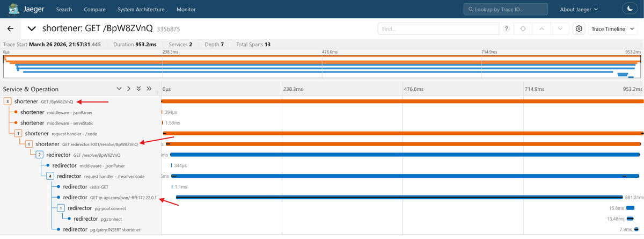Collapse the shortener GET /BpW8ZVnQ span

click(x=8, y=101)
